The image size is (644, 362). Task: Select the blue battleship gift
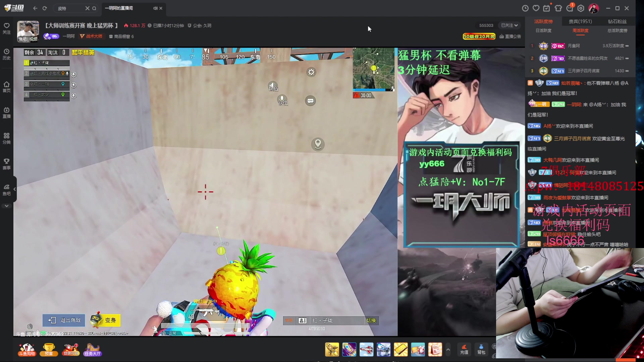tap(383, 350)
